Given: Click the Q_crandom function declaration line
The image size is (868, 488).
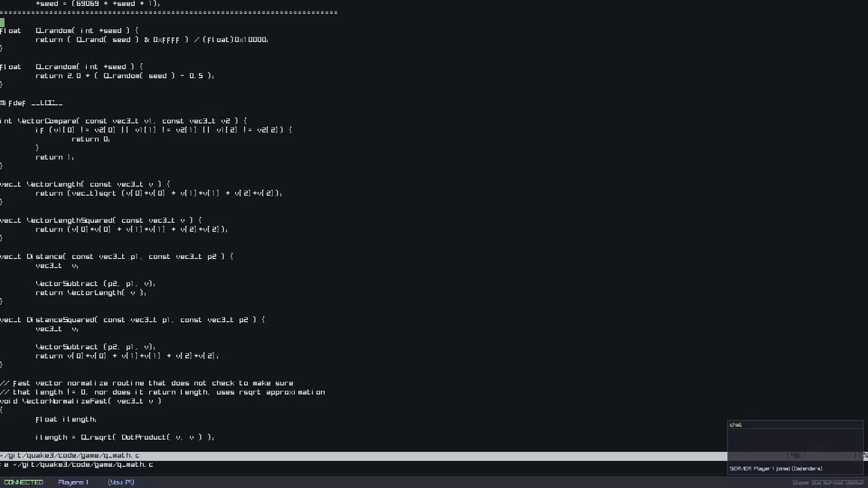Looking at the screenshot, I should [x=71, y=66].
